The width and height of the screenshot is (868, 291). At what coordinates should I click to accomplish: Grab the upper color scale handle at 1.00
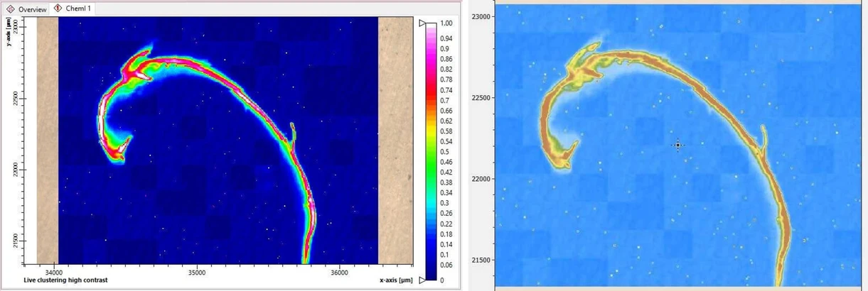[422, 23]
